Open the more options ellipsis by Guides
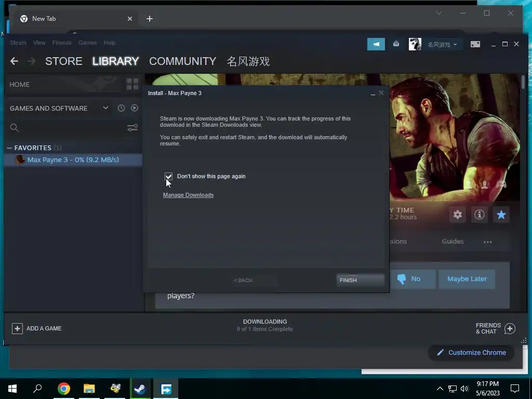Image resolution: width=532 pixels, height=399 pixels. [x=487, y=242]
